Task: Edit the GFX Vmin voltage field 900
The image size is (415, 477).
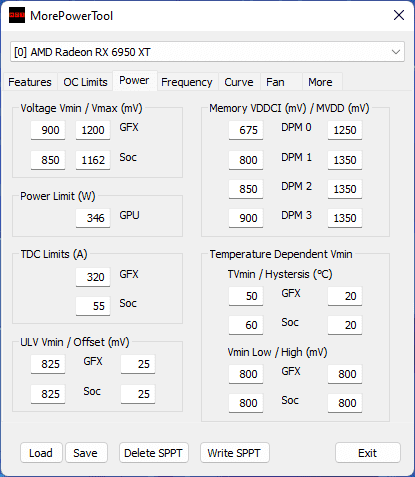Action: pos(48,130)
